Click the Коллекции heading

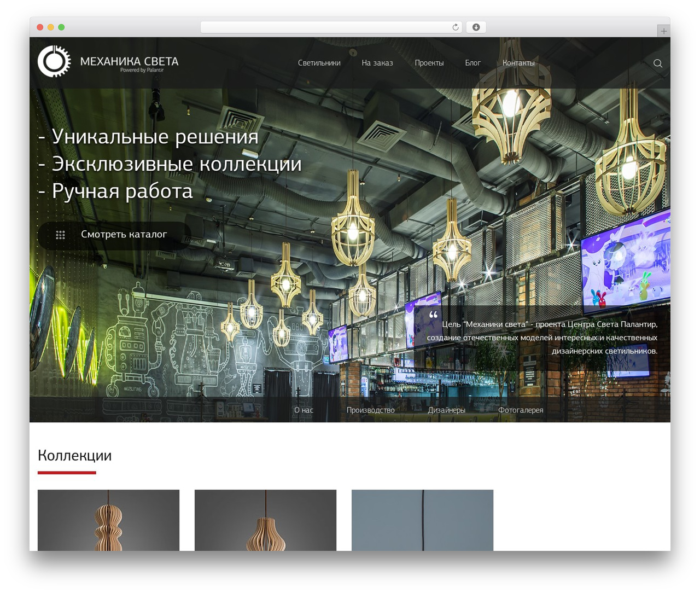[x=74, y=456]
